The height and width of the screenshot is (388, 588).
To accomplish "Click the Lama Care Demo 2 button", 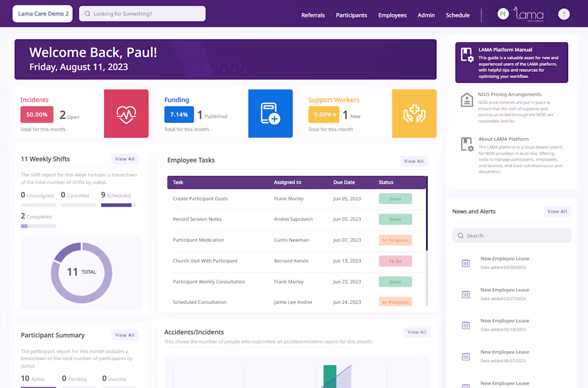I will 42,13.
